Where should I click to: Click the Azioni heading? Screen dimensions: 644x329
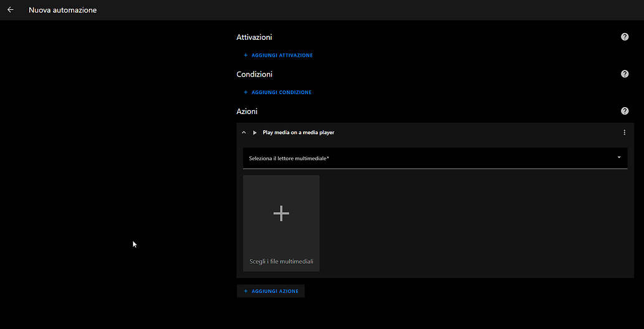(x=247, y=111)
